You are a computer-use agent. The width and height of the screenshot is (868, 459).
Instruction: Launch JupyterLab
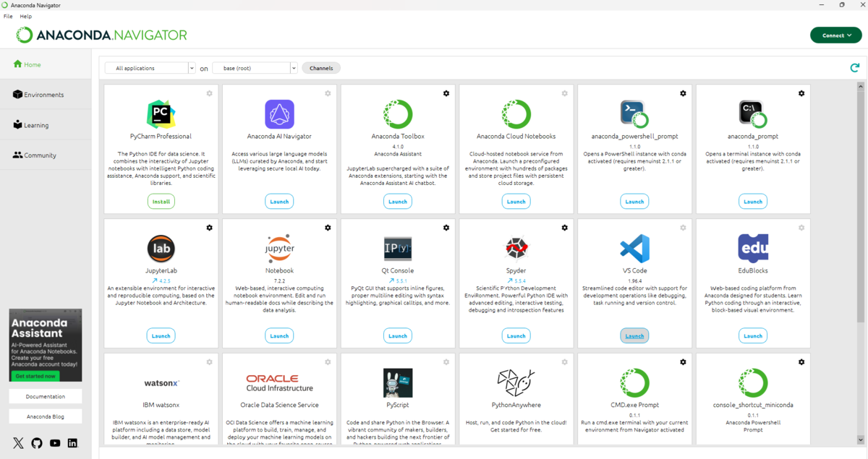click(161, 336)
